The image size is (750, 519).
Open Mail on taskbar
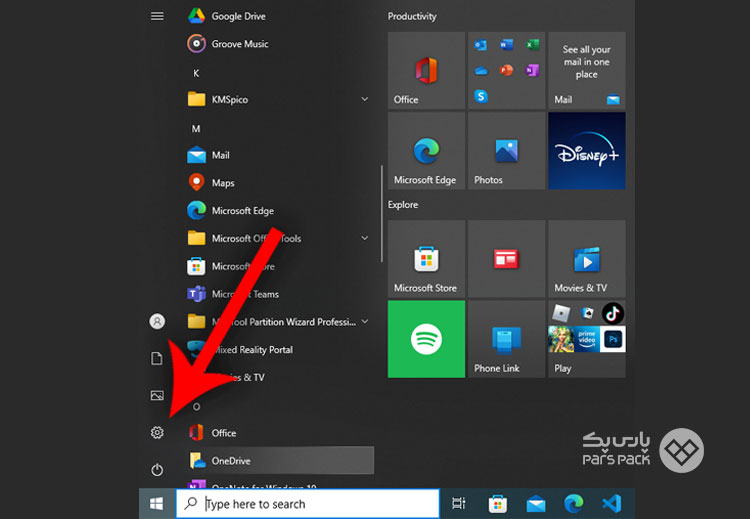[536, 503]
